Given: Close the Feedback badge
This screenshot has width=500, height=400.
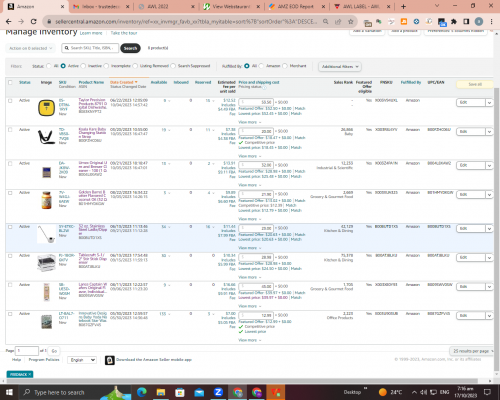Looking at the screenshot, I should click(30, 374).
